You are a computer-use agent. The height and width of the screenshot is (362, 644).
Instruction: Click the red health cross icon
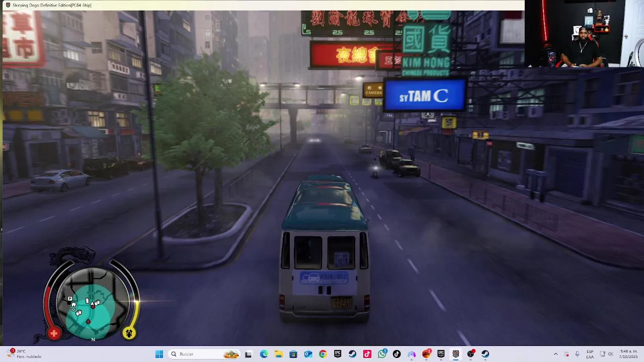pos(54,333)
